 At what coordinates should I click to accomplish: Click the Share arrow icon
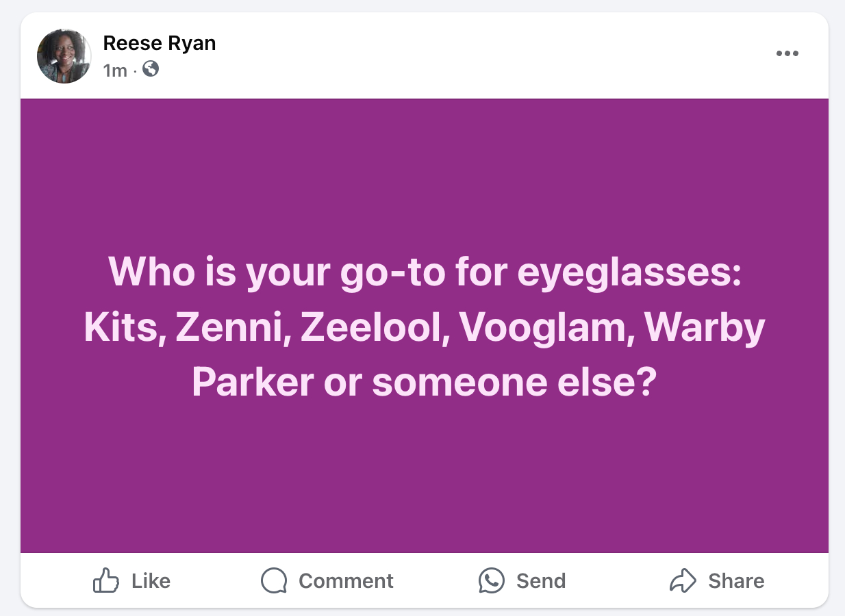[682, 581]
